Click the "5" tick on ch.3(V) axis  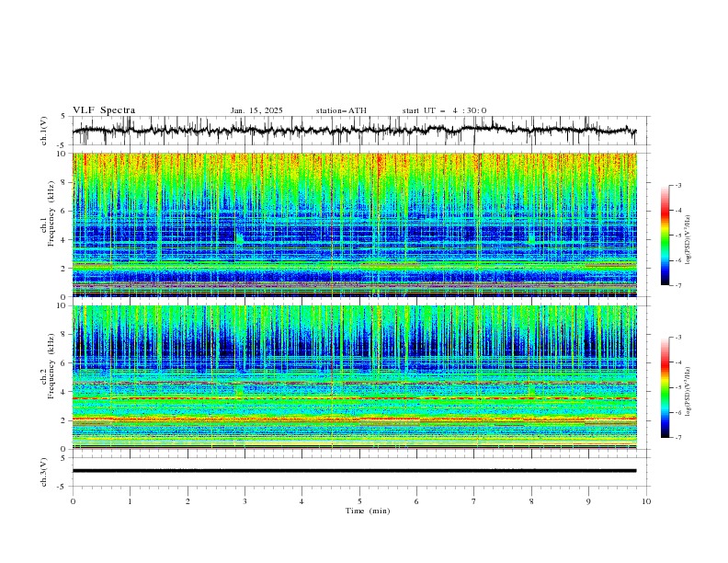(x=63, y=458)
